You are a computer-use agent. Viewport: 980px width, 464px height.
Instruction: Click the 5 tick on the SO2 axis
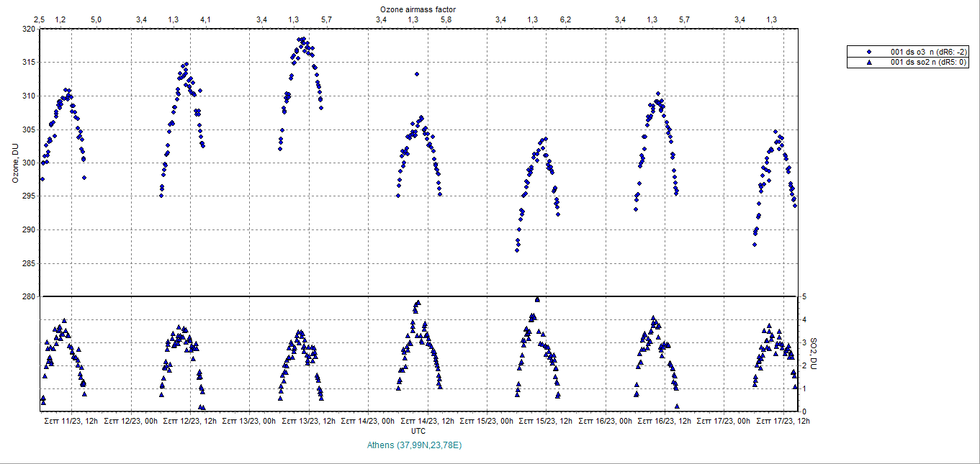(804, 296)
